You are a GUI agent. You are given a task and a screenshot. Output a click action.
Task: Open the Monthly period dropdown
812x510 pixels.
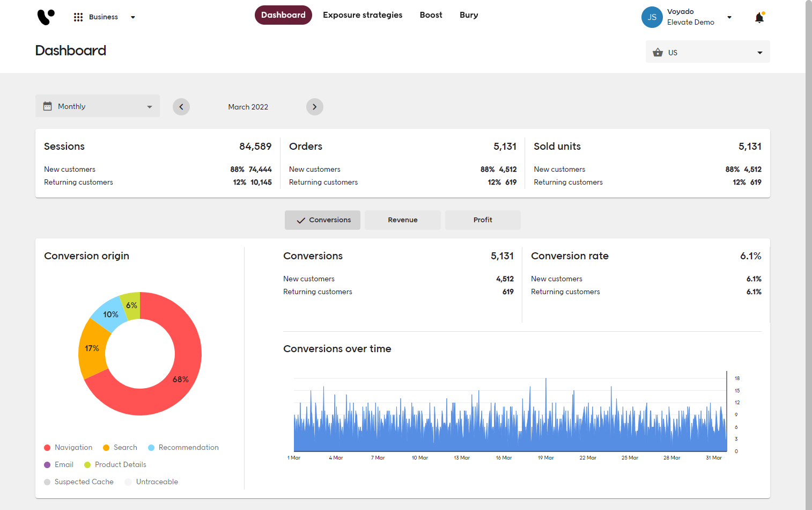pos(98,106)
